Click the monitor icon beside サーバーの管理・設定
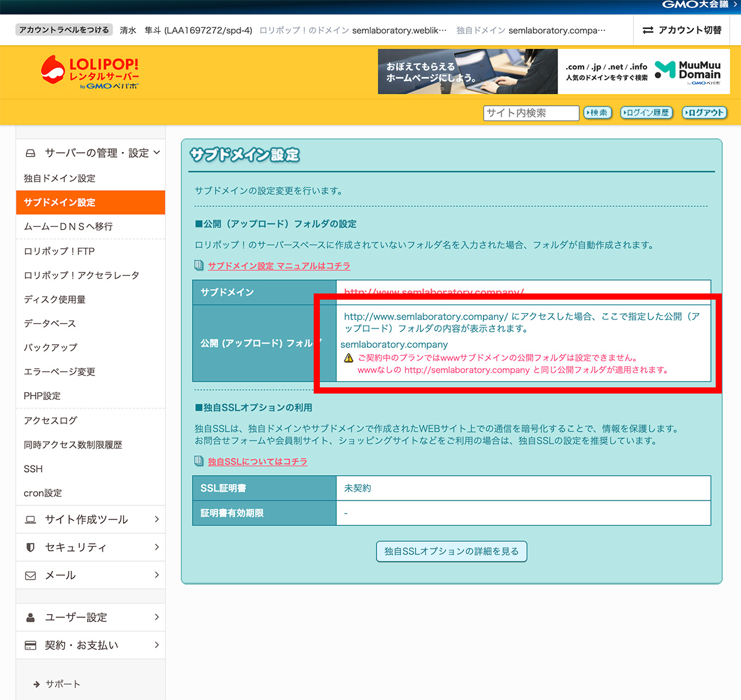741x700 pixels. coord(31,153)
